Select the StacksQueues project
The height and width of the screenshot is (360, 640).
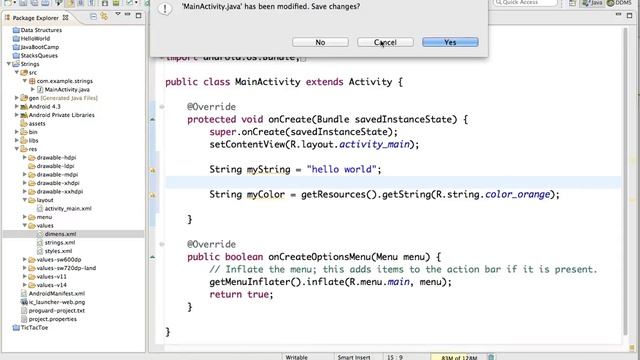39,56
